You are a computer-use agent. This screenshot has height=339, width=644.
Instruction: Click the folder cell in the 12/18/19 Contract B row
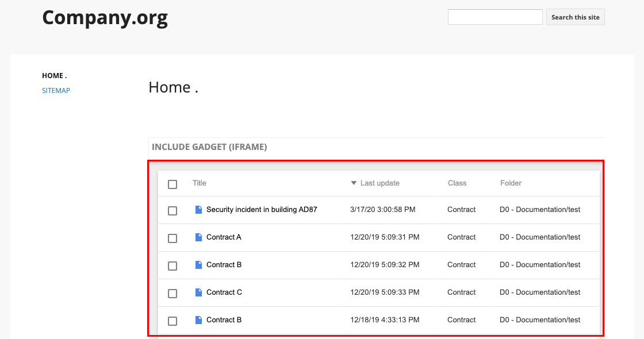click(x=540, y=319)
